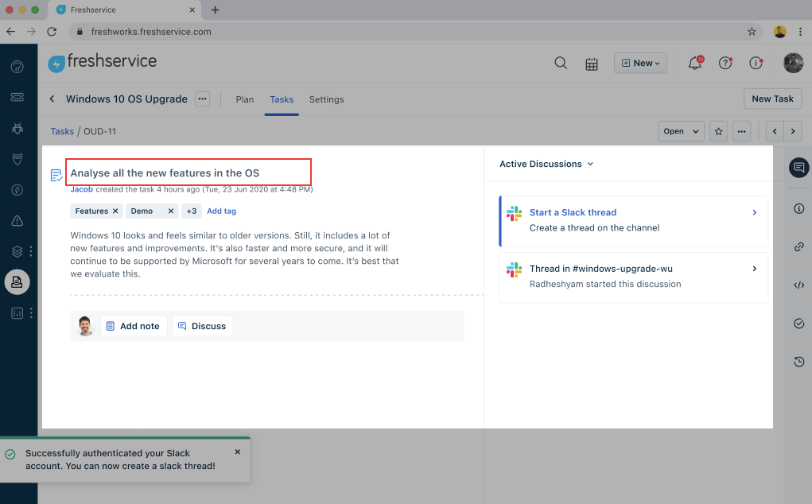Open the link associations icon on right rail

(799, 246)
